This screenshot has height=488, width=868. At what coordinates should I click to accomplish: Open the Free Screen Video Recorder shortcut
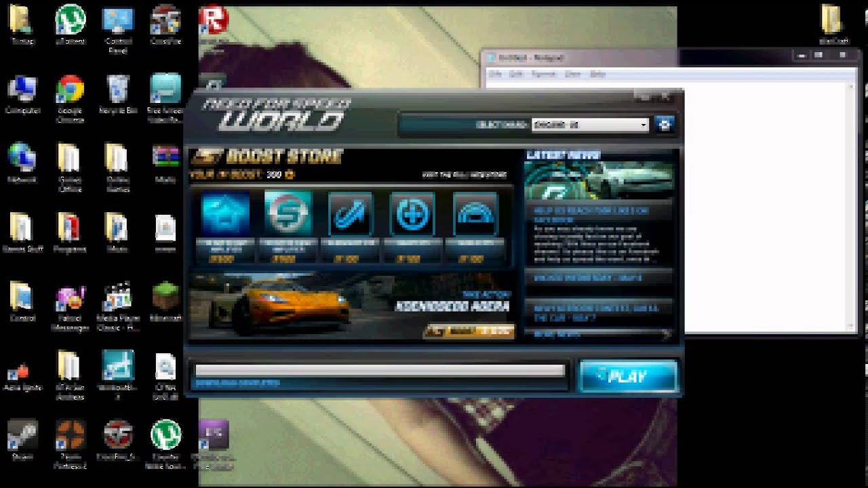tap(165, 99)
